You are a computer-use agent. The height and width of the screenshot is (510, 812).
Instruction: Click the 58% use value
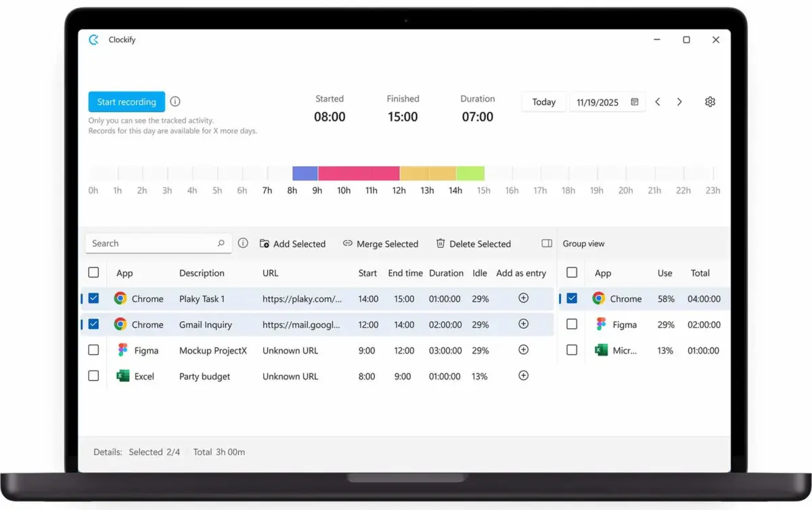click(x=666, y=299)
